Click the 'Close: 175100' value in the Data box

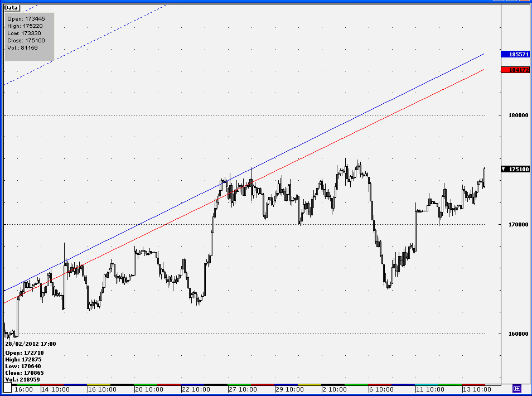coord(26,40)
